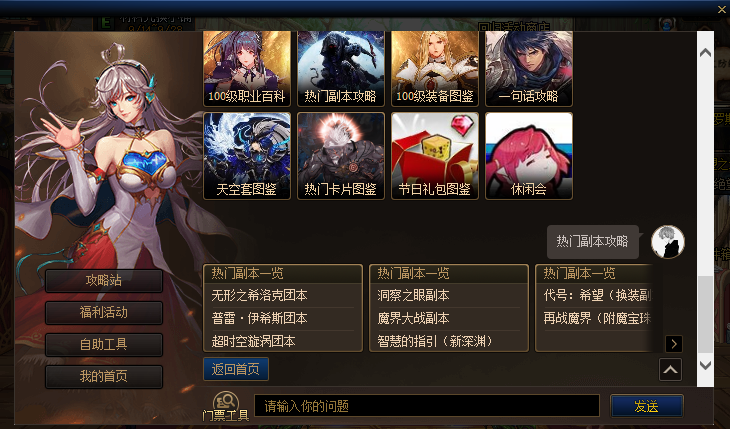This screenshot has width=730, height=429.
Task: Send the question with 发送
Action: [647, 406]
